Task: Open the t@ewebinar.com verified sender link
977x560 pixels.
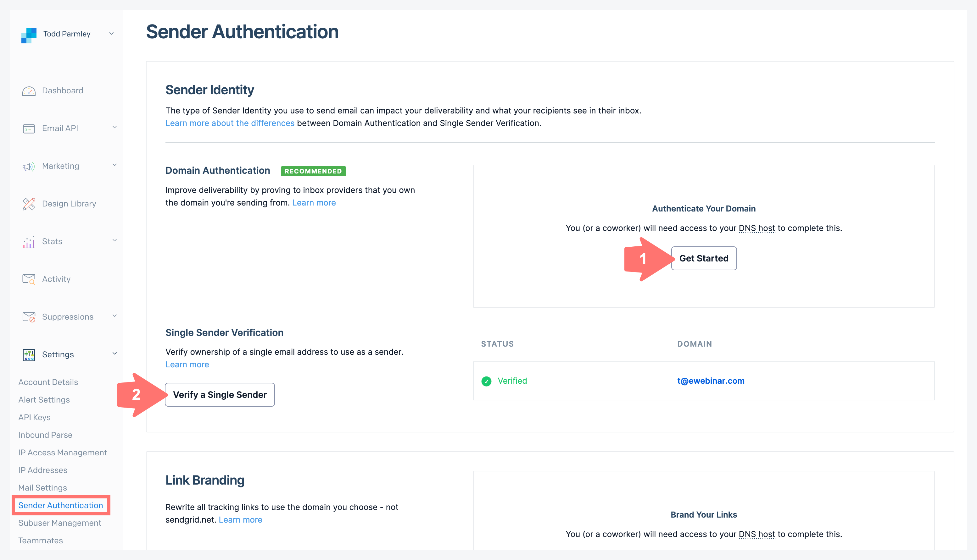Action: (711, 381)
